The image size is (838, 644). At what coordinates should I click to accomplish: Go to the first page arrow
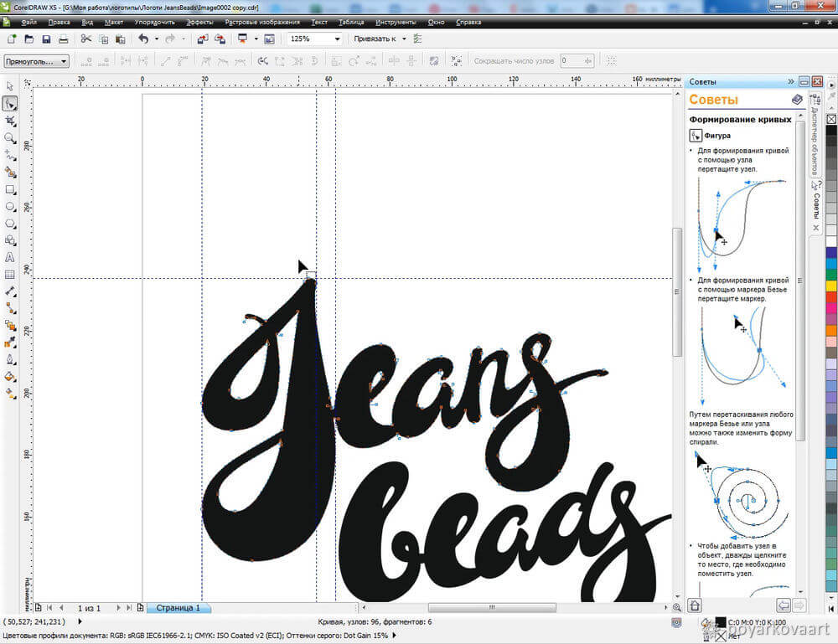(49, 608)
